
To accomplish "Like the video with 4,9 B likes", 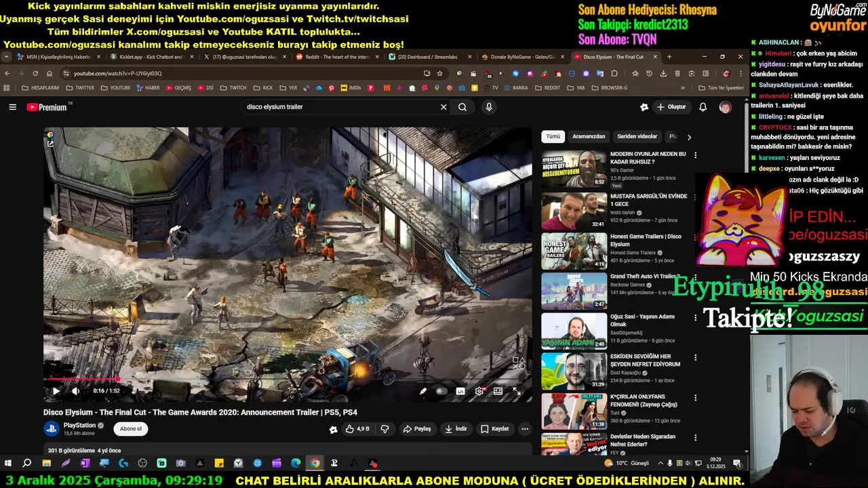I will (x=357, y=429).
